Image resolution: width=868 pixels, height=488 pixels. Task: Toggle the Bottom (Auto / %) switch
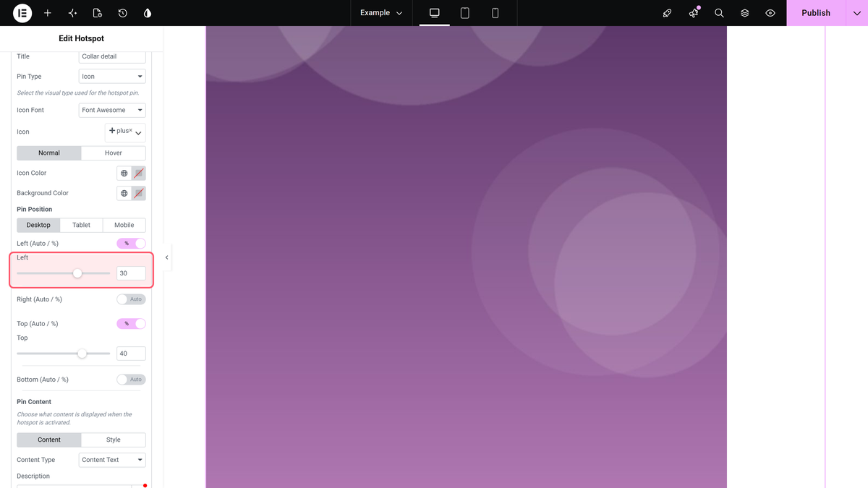[x=131, y=380]
